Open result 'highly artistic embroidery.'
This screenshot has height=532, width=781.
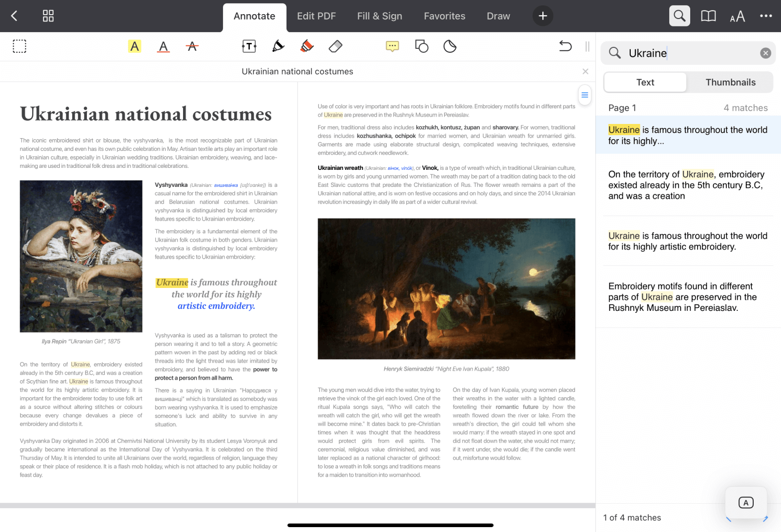click(688, 241)
